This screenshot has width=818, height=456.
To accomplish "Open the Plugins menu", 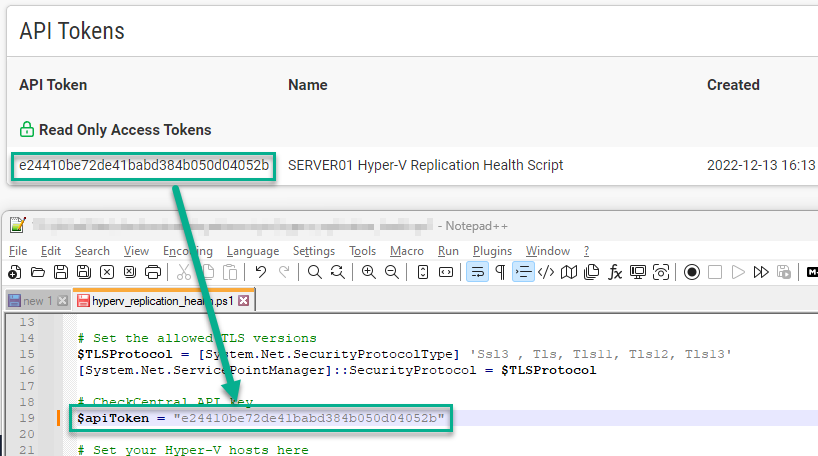I will pos(492,251).
